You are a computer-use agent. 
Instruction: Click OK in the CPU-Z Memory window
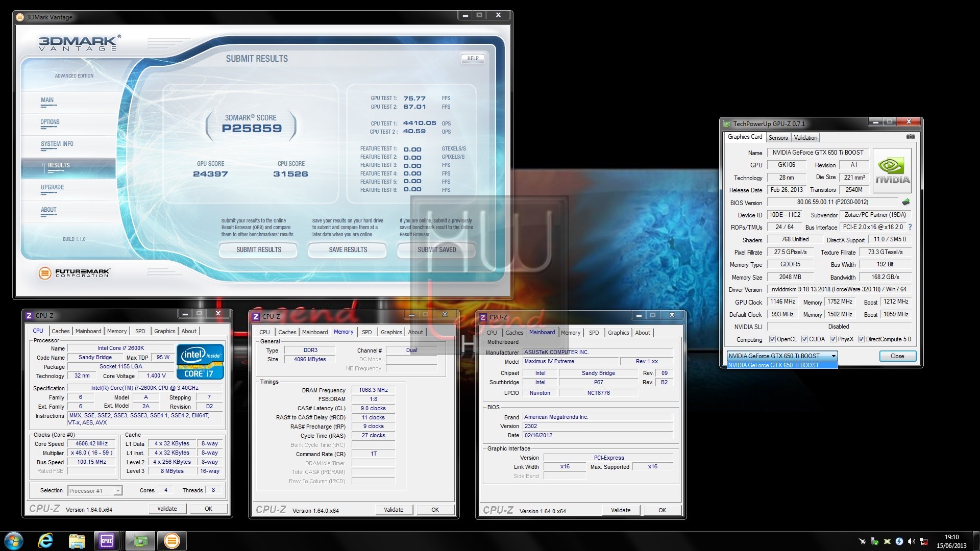435,510
